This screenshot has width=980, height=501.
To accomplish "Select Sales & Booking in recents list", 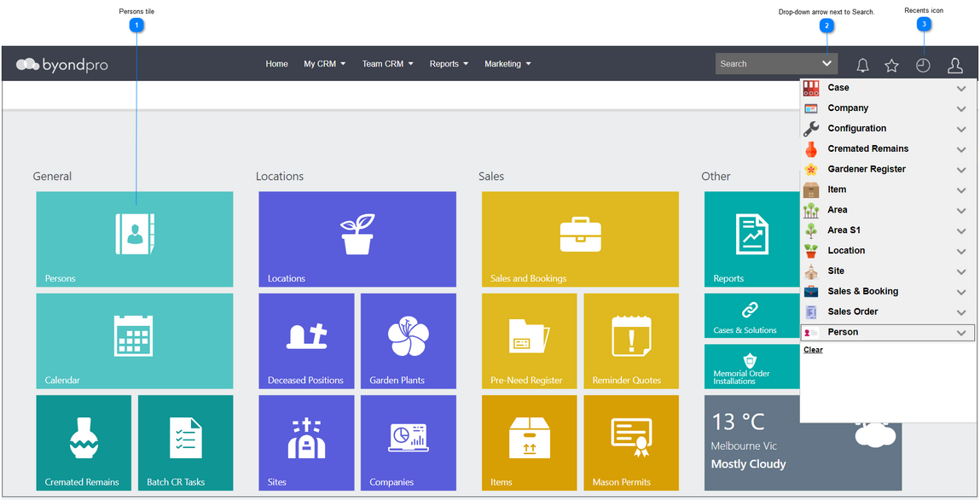I will (863, 291).
